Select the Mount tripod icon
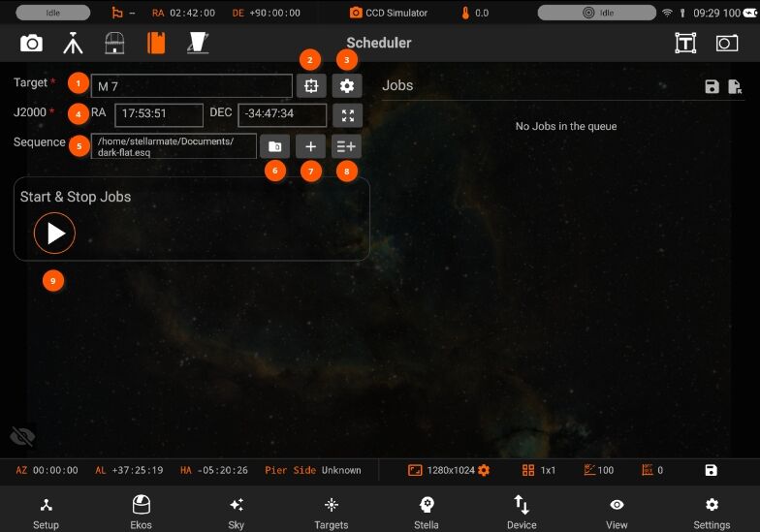The image size is (760, 532). [74, 43]
